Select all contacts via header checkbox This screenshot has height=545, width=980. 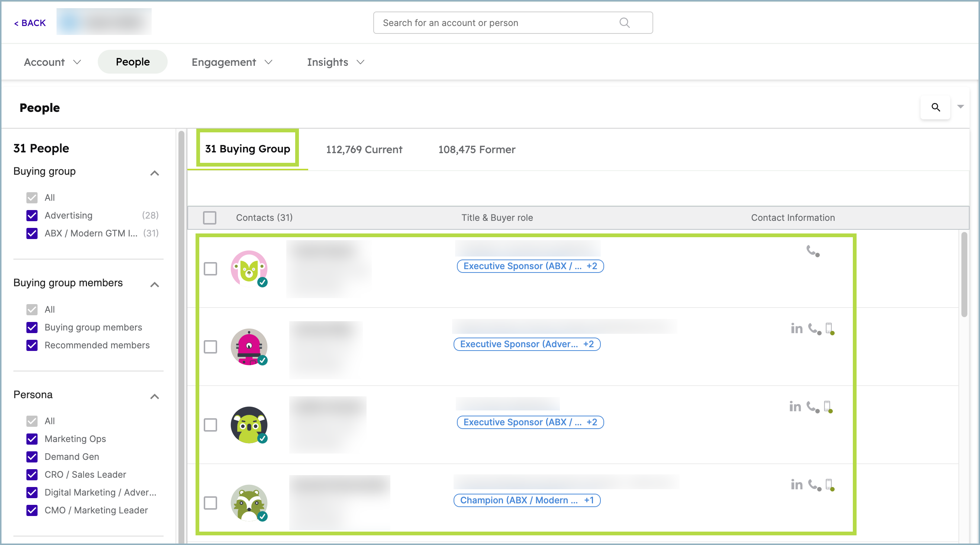(210, 217)
